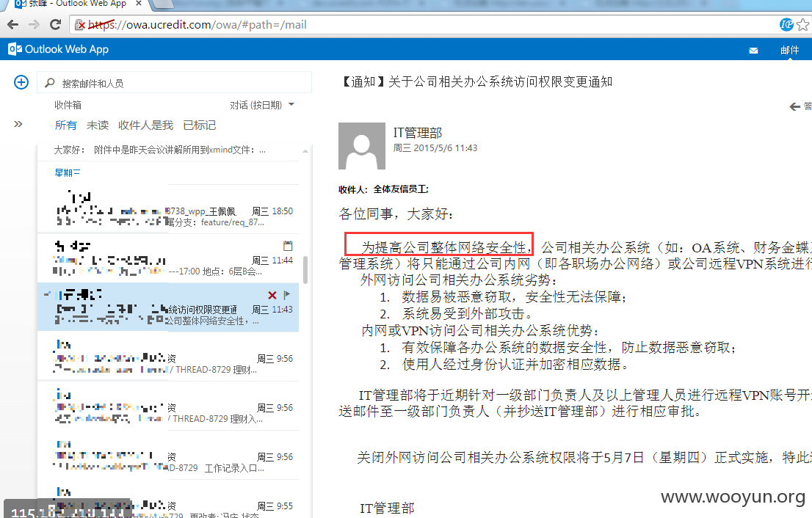The width and height of the screenshot is (812, 518).
Task: Compose new mail with plus icon
Action: 21,82
